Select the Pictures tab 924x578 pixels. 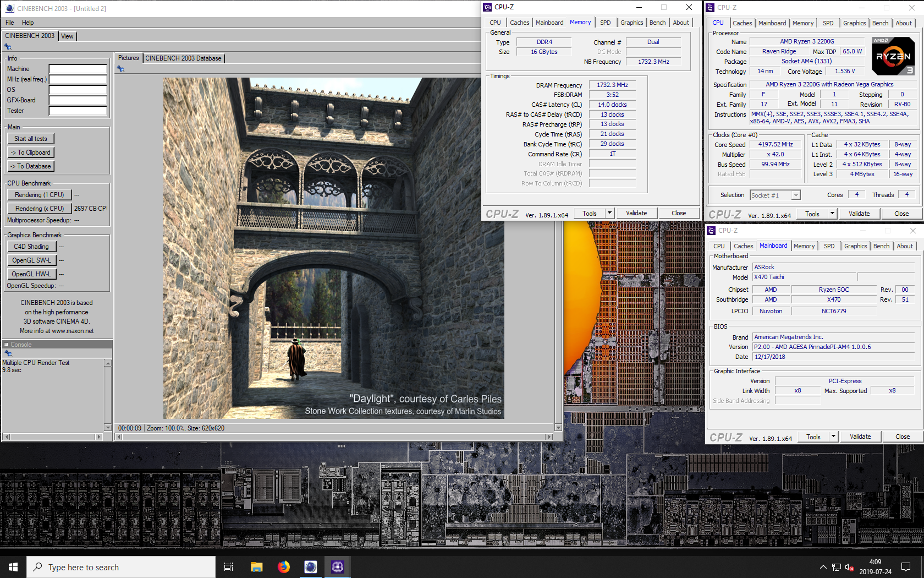[129, 58]
